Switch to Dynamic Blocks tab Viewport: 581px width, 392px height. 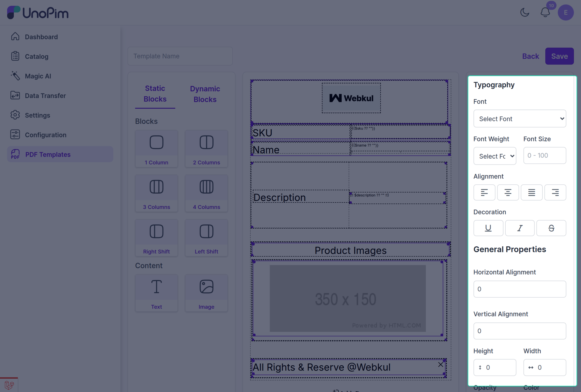pos(205,94)
